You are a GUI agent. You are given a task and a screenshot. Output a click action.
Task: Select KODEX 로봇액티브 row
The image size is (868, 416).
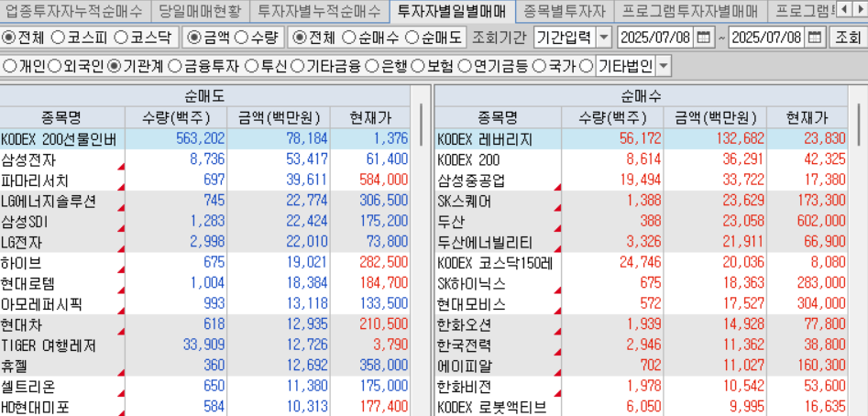pyautogui.click(x=642, y=407)
